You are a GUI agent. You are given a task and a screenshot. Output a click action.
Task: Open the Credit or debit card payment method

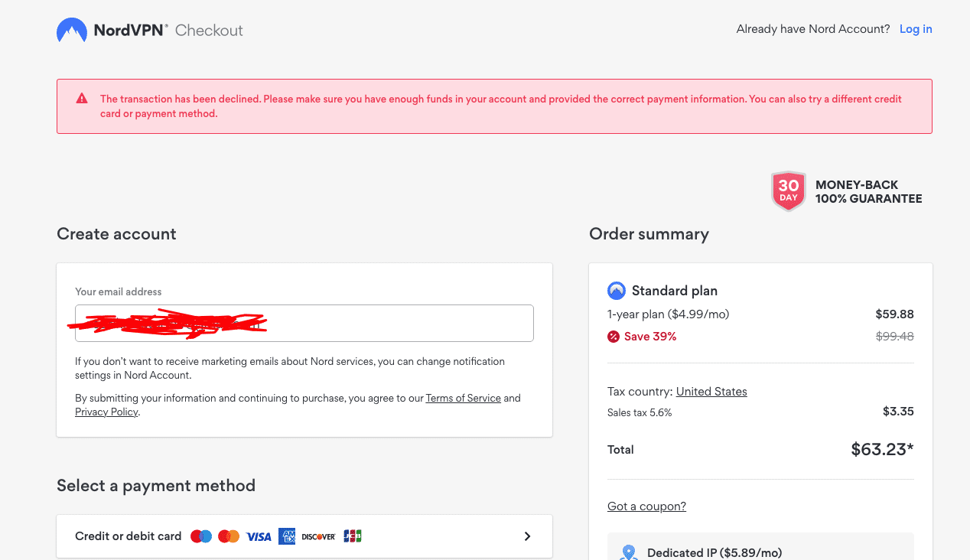129,536
